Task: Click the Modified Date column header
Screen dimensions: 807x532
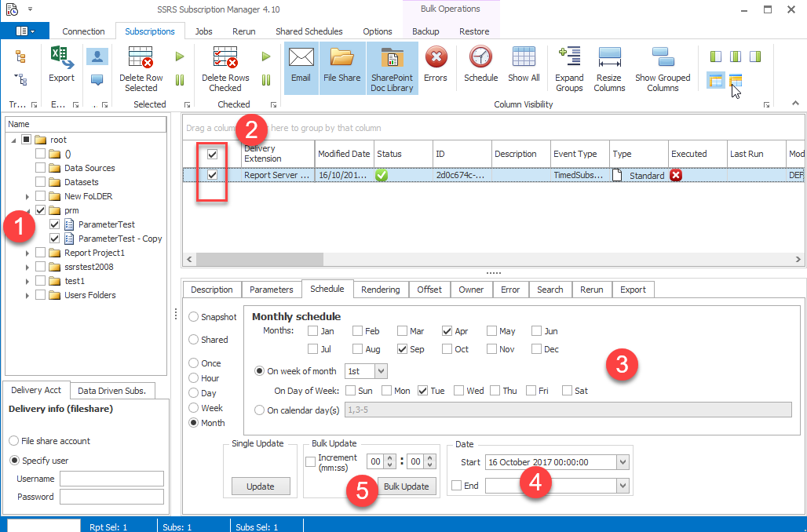Action: 344,153
